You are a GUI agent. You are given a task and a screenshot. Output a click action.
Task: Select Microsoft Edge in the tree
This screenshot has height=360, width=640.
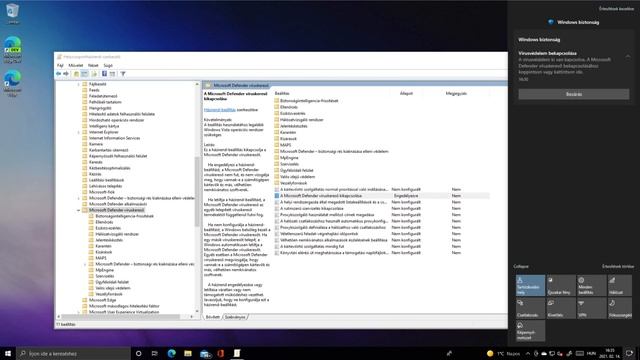click(102, 300)
